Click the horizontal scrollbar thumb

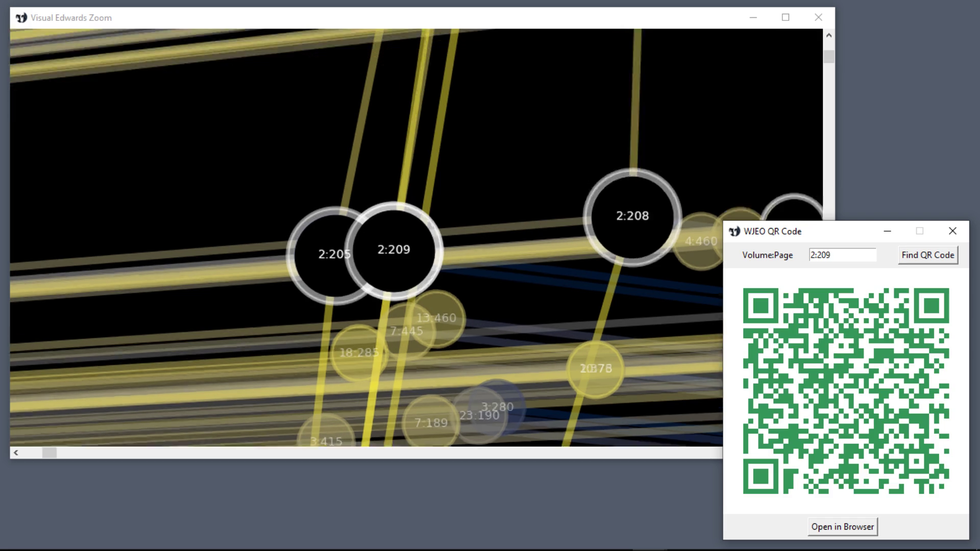[x=50, y=453]
